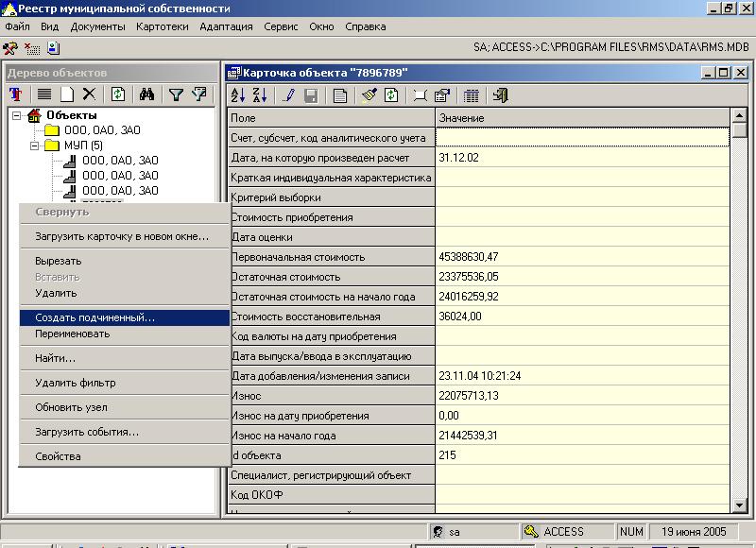Open the Картотеки menu
The width and height of the screenshot is (756, 548).
[x=162, y=26]
